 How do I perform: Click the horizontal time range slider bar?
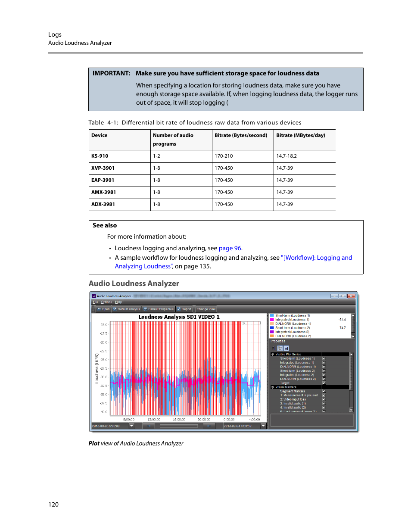tap(179, 426)
